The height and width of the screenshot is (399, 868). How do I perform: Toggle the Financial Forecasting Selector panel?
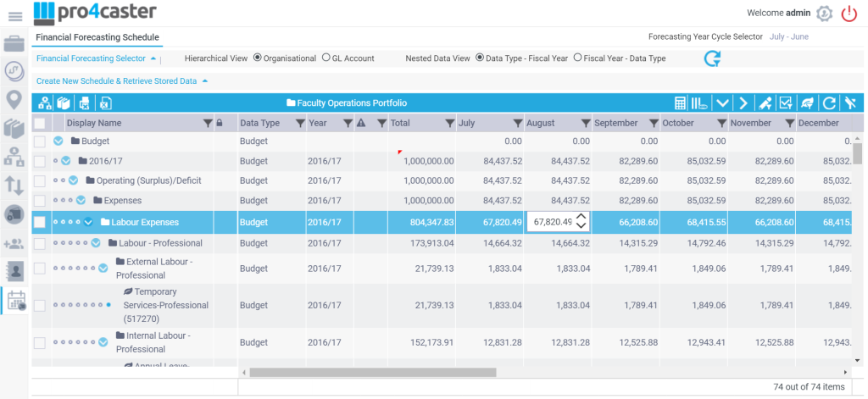[x=97, y=58]
